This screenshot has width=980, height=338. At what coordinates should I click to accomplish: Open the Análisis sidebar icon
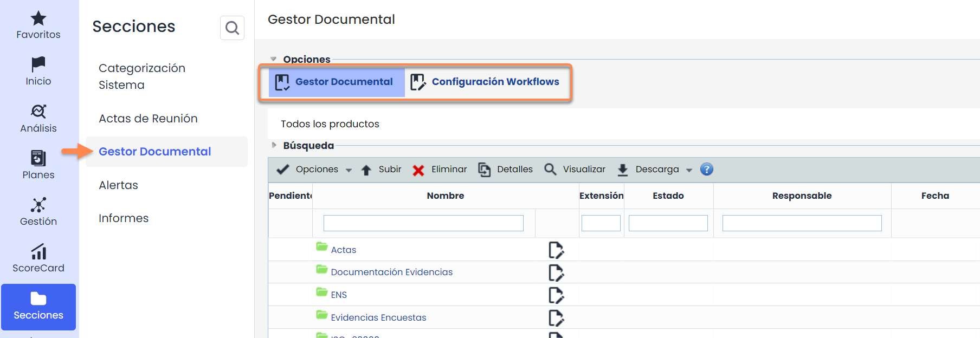(38, 112)
